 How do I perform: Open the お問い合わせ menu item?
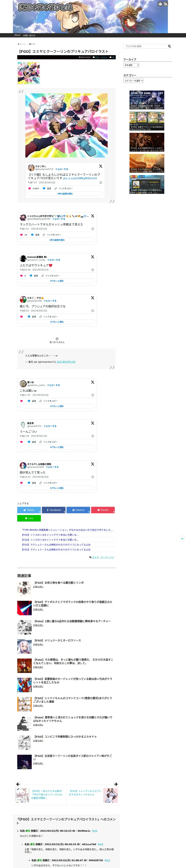coord(29,35)
